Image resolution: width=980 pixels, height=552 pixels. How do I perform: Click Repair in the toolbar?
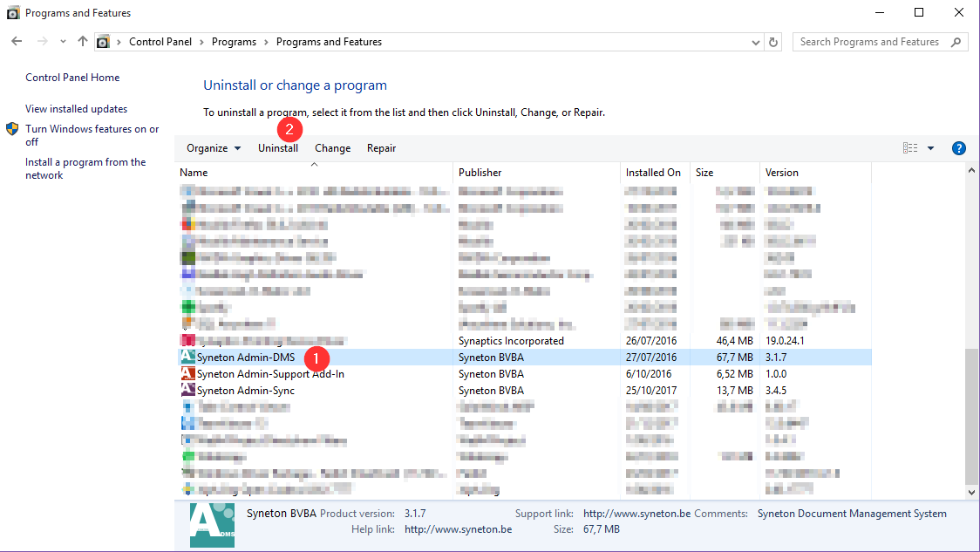[x=381, y=148]
